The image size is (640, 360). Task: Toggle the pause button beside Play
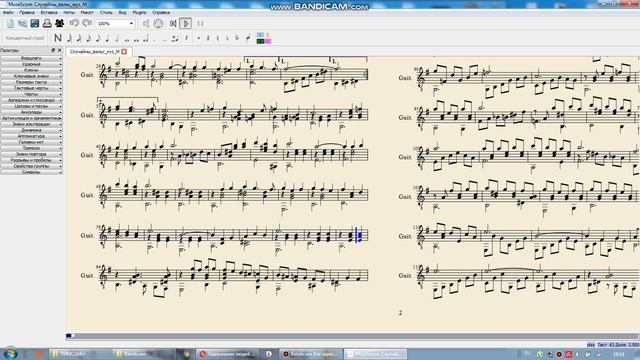[x=200, y=24]
